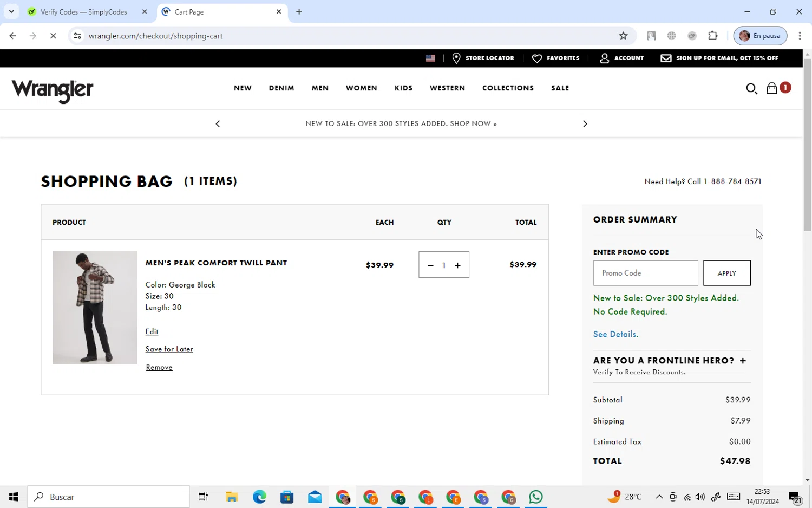
Task: Open tab search dropdown arrow
Action: click(11, 11)
